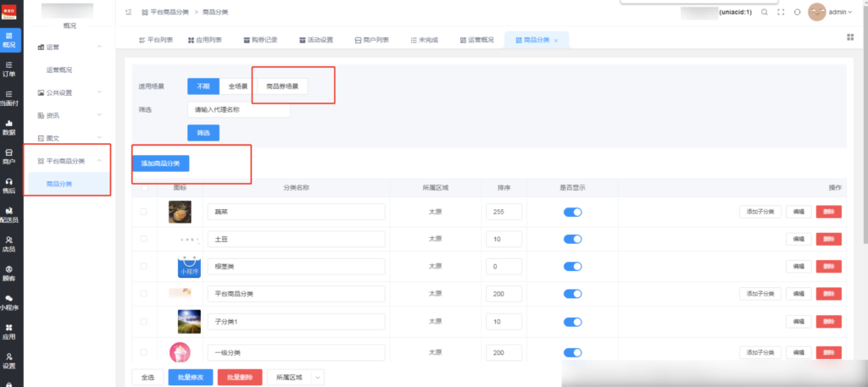Click the red logo at top-left

pyautogui.click(x=9, y=12)
